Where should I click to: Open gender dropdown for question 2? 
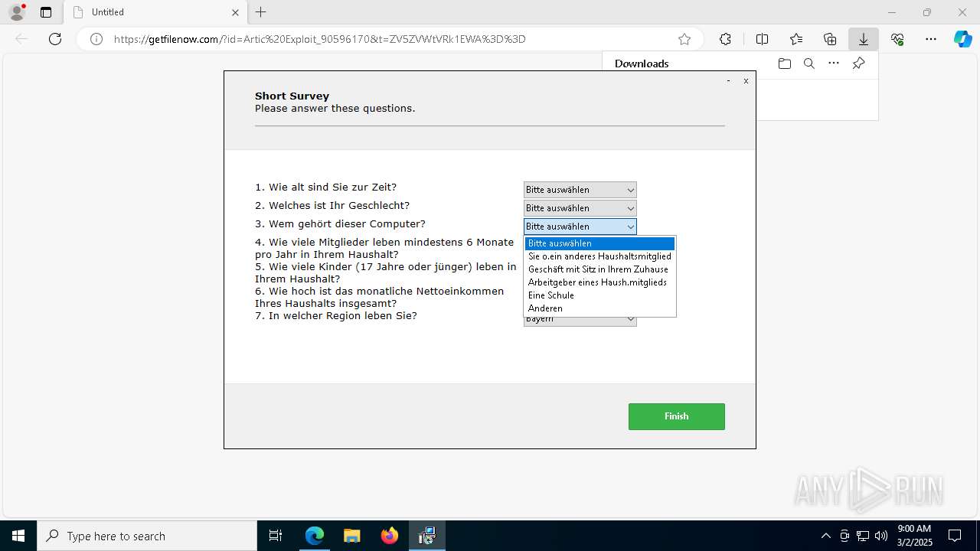pyautogui.click(x=580, y=208)
